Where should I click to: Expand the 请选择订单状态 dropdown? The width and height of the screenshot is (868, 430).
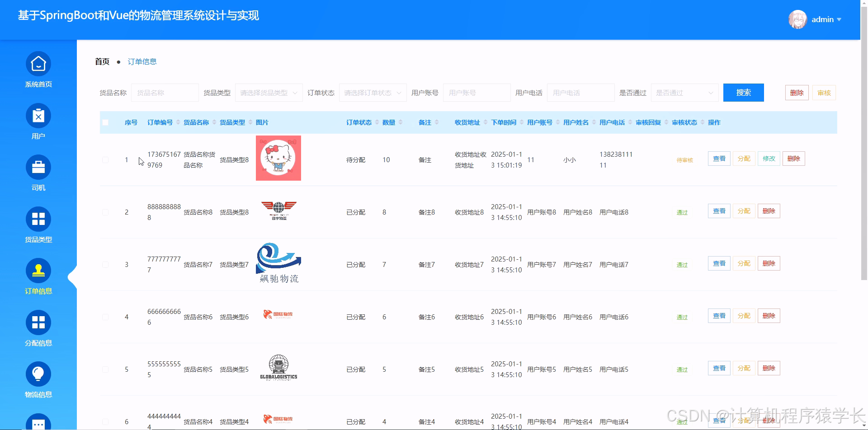point(372,93)
